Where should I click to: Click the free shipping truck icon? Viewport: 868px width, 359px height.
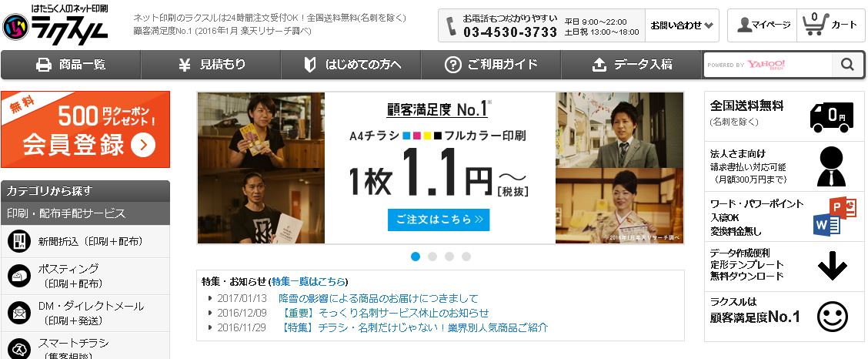[x=832, y=116]
